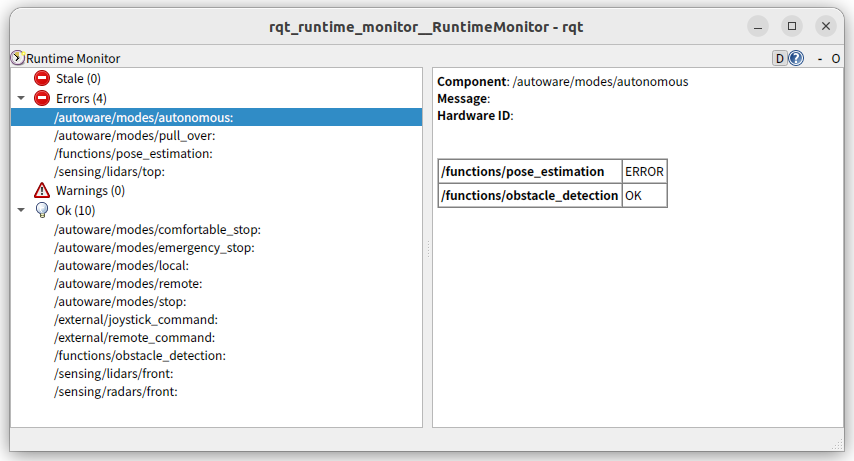Click the D dock toggle button
Viewport: 854px width, 461px height.
pyautogui.click(x=780, y=58)
